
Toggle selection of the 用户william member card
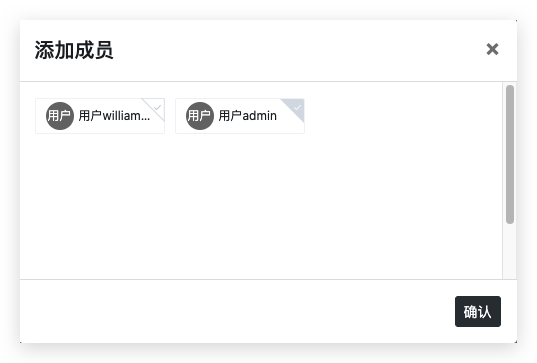[x=100, y=116]
